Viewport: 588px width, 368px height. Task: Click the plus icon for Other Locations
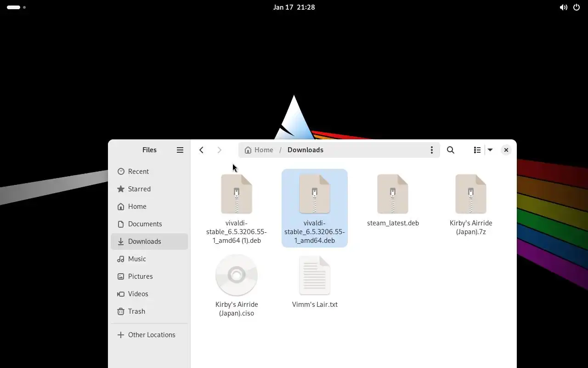pos(121,334)
